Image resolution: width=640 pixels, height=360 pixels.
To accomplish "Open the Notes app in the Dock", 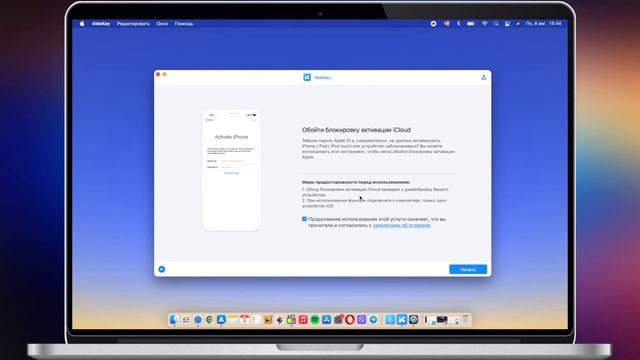I will 233,320.
